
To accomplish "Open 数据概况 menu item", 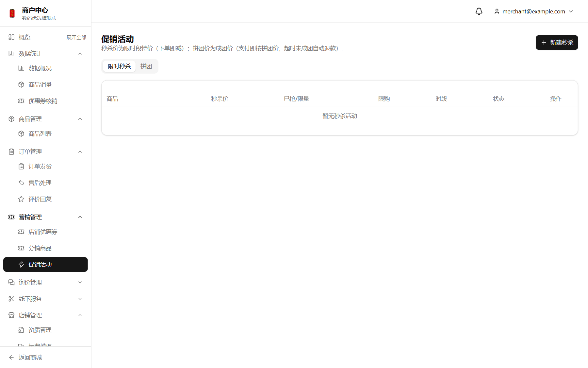I will click(45, 68).
